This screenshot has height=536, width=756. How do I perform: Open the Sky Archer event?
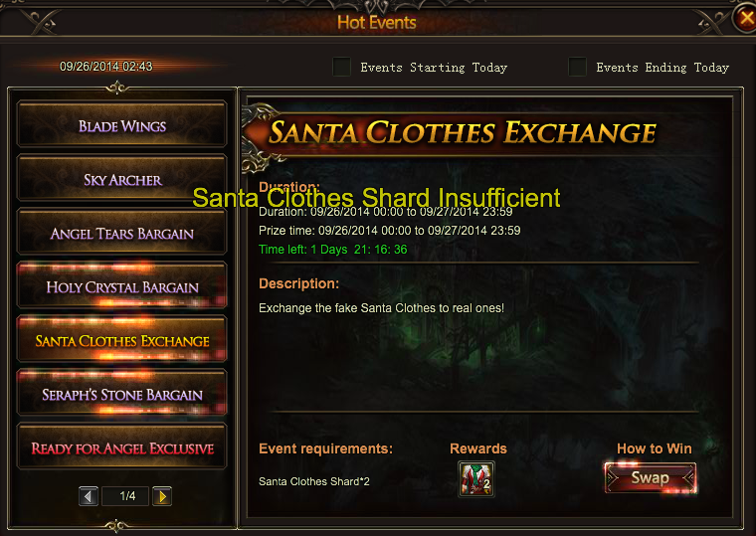pos(121,178)
